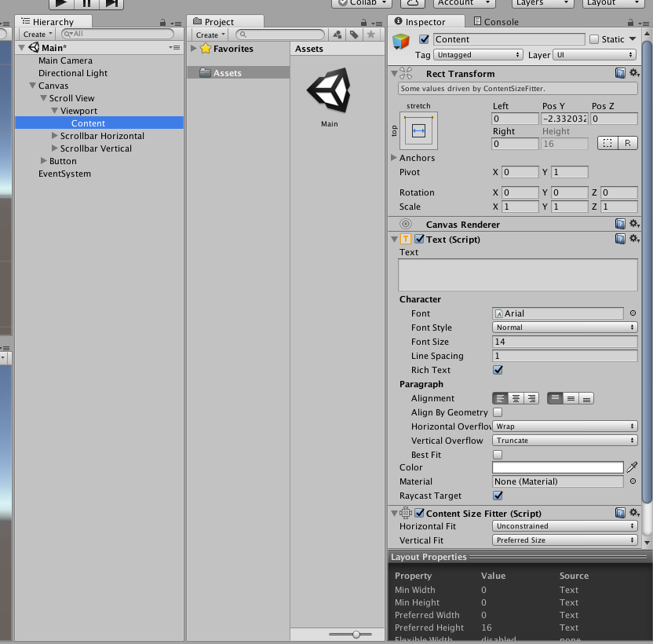Click the Pause button in the toolbar
Viewport: 653px width, 644px height.
[86, 3]
